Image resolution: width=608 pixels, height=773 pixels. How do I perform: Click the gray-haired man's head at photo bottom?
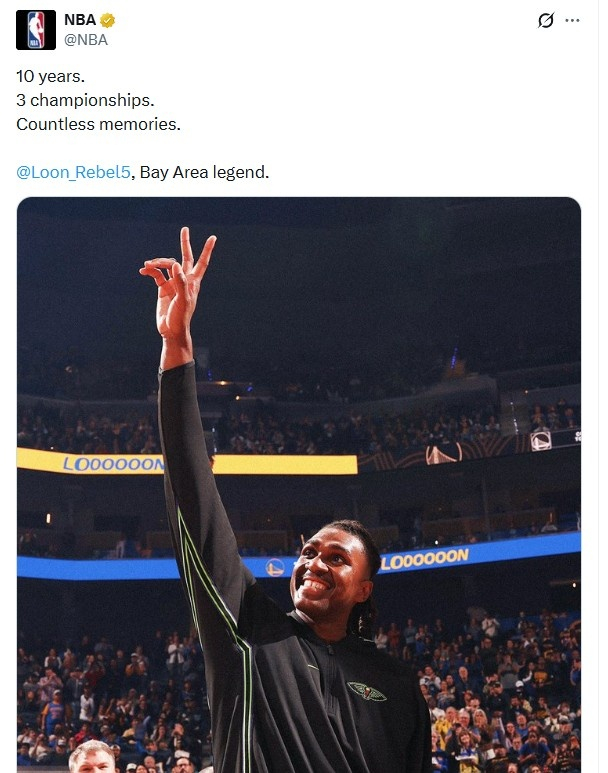pyautogui.click(x=92, y=756)
